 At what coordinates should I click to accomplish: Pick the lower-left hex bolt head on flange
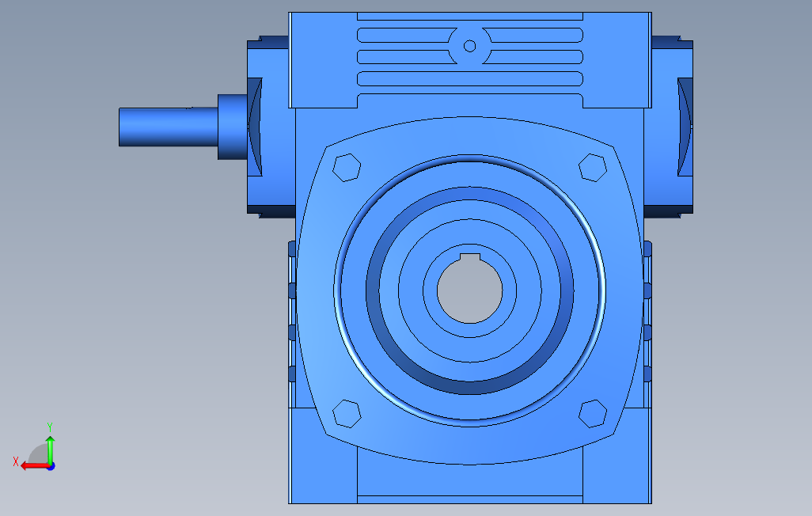[x=347, y=413]
